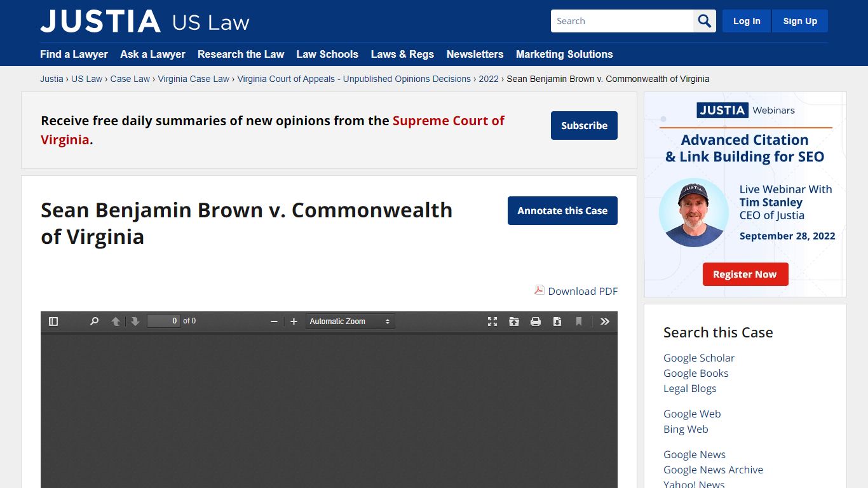Zoom out of the PDF
Screen dimensions: 868x488
coord(274,322)
